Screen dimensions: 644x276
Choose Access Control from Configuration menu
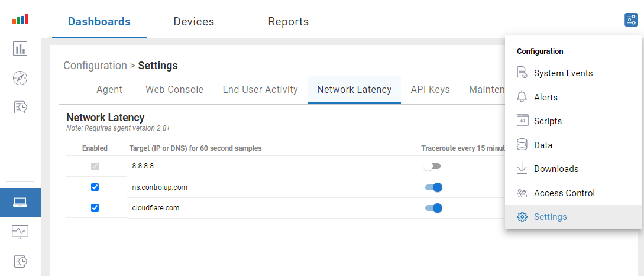(564, 193)
